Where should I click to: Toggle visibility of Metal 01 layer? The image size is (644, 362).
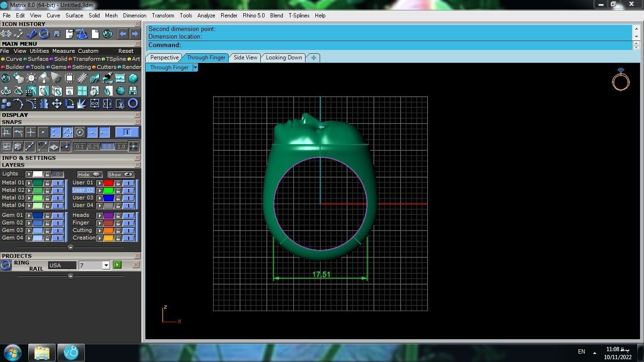click(58, 183)
